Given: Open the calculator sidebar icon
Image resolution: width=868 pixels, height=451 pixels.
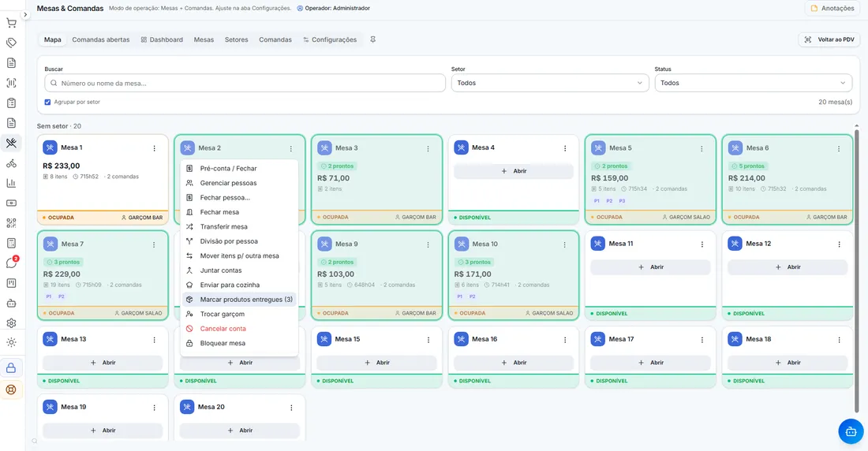Looking at the screenshot, I should coord(11,243).
